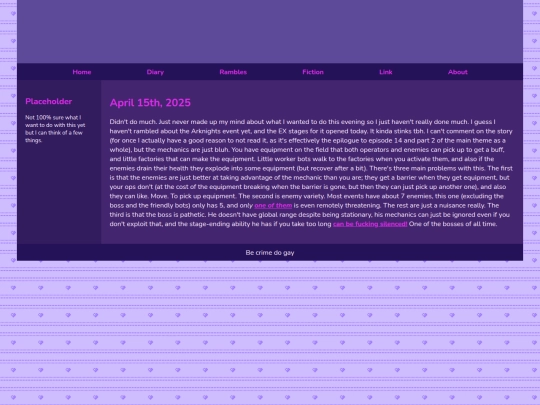The height and width of the screenshot is (405, 540).
Task: Follow the 'one of them' hyperlink
Action: (273, 206)
